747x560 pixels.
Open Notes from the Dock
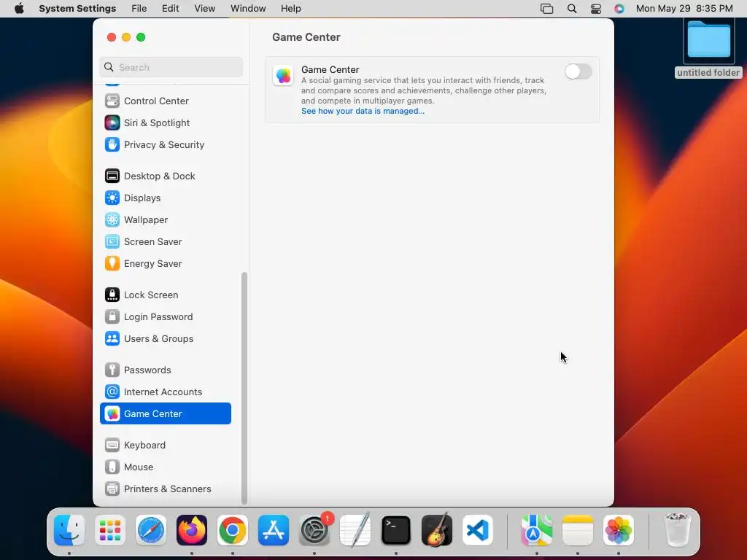pyautogui.click(x=578, y=530)
